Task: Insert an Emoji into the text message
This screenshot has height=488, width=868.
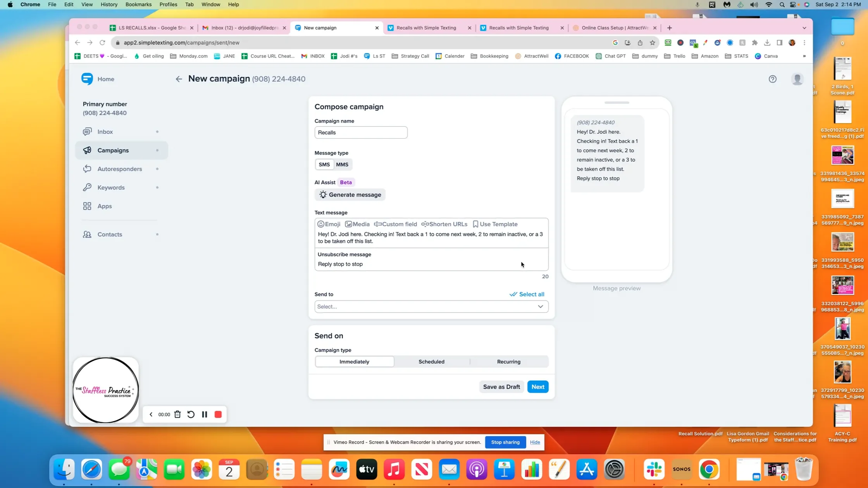Action: pos(329,224)
